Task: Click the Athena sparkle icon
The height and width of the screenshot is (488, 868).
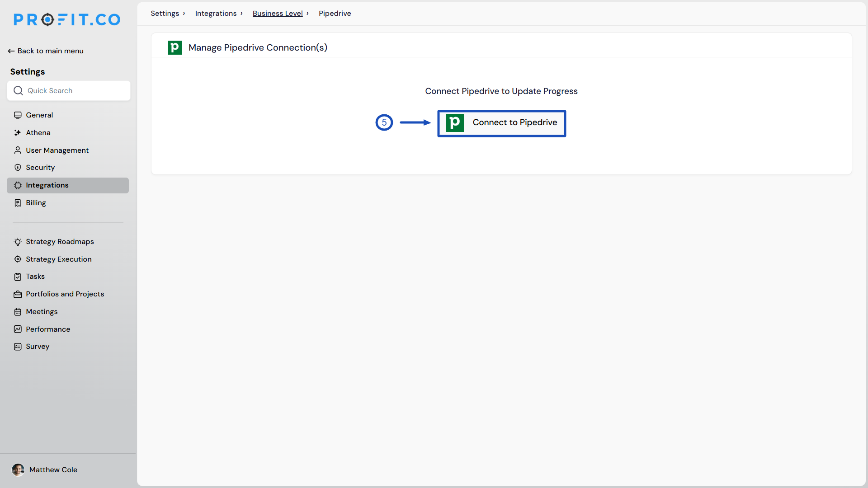Action: [x=18, y=133]
